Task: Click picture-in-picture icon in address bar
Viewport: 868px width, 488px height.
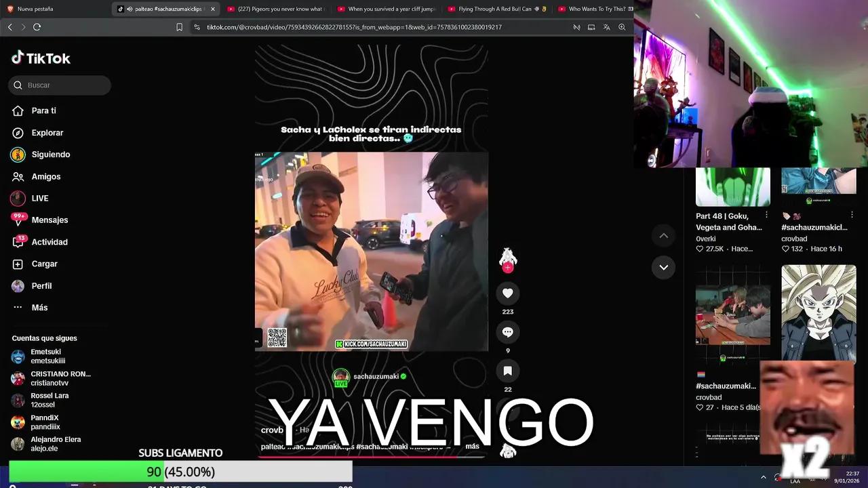Action: pos(591,27)
